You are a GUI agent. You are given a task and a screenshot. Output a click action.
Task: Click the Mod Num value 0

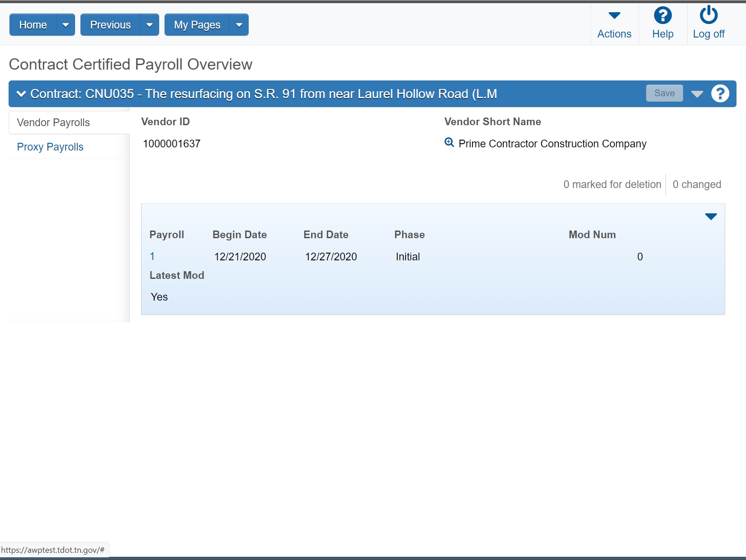click(640, 257)
